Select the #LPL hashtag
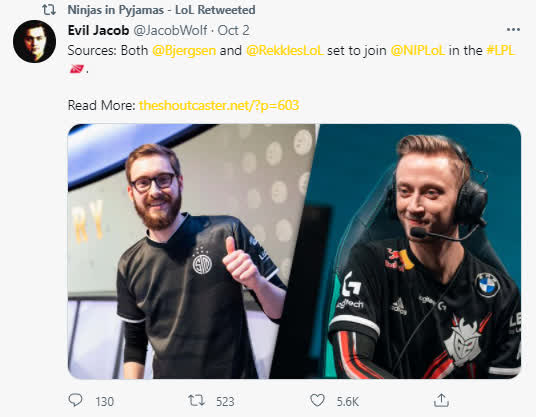The height and width of the screenshot is (417, 536). tap(501, 51)
